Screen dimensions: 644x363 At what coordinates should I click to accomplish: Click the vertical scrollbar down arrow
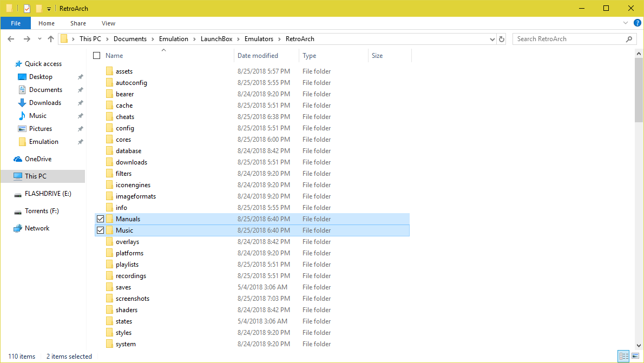tap(639, 346)
